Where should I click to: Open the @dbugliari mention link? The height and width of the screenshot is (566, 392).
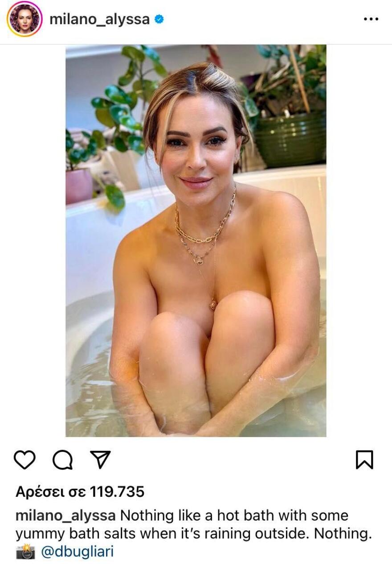click(78, 552)
